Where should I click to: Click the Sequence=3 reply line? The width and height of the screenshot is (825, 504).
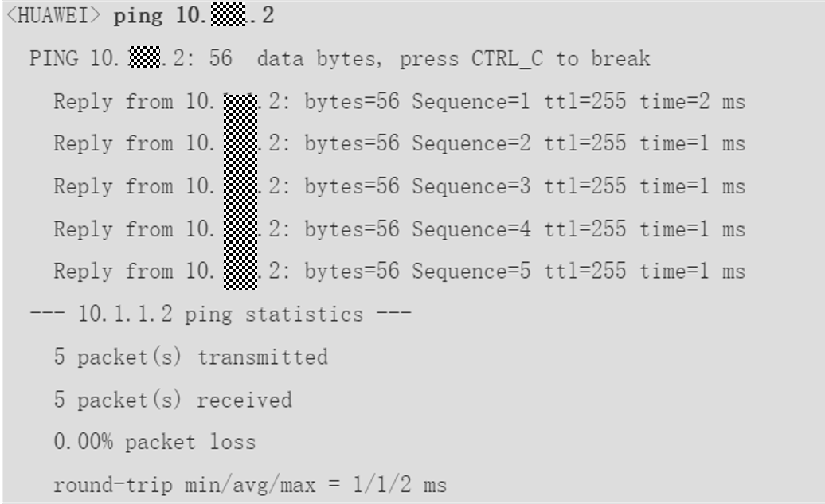click(x=399, y=186)
